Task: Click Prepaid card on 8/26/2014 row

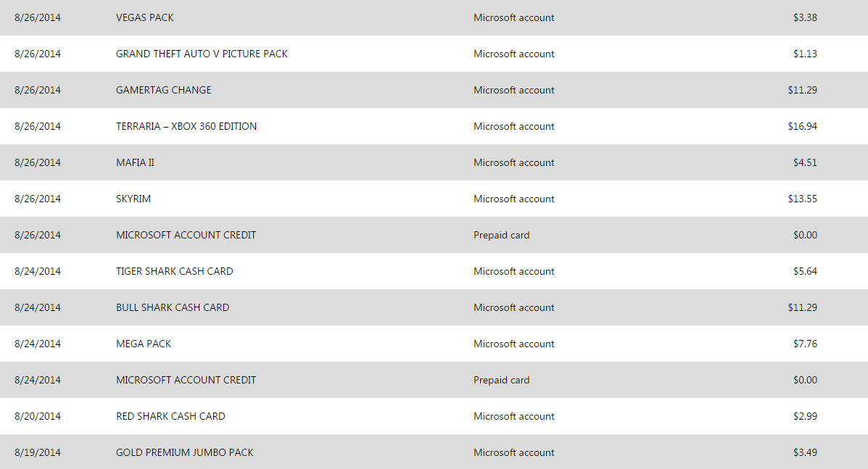Action: 501,235
